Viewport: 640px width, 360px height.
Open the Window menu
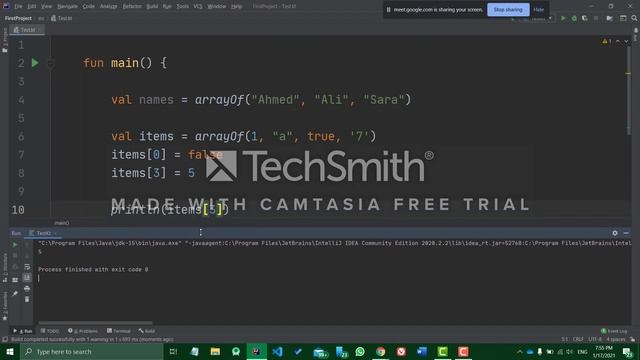coord(216,6)
